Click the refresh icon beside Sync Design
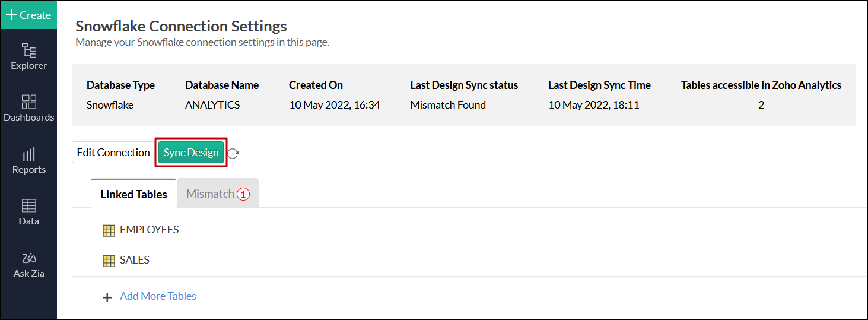868x320 pixels. tap(233, 153)
